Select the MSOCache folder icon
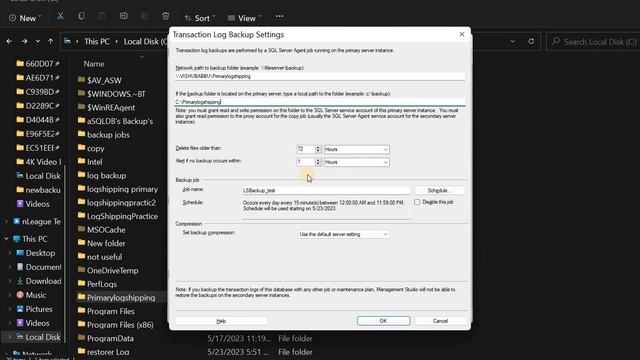 [x=81, y=229]
